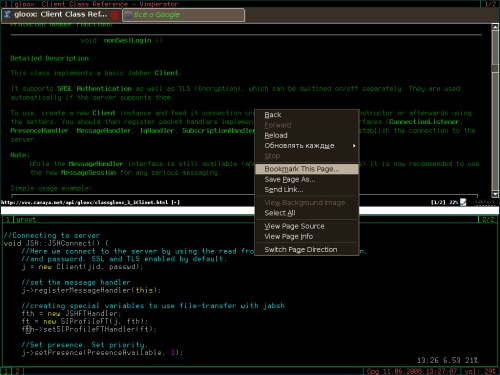Choose Reload in the context menu
The image size is (500, 375).
click(x=307, y=135)
